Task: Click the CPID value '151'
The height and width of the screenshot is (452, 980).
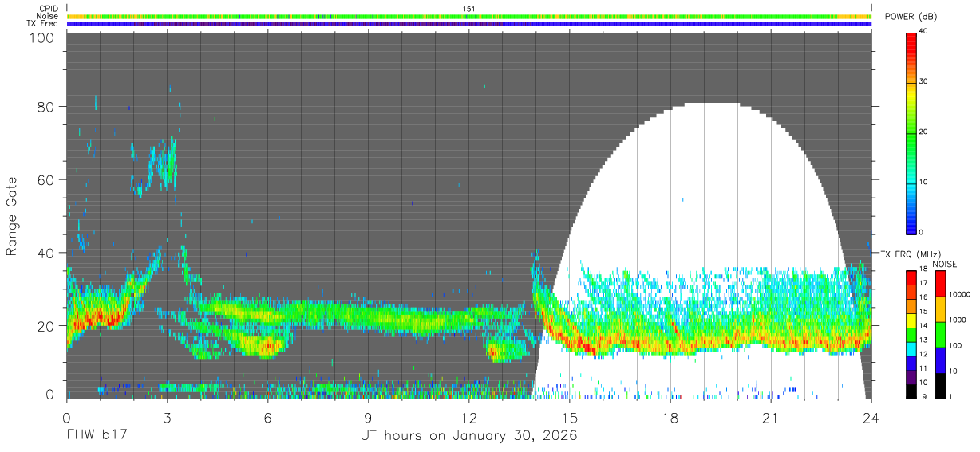Action: point(469,9)
